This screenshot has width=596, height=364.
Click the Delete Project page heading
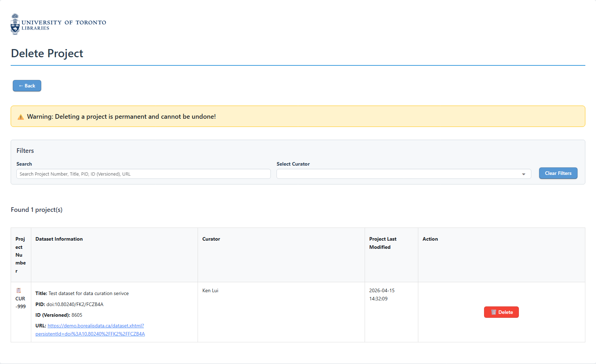(47, 53)
